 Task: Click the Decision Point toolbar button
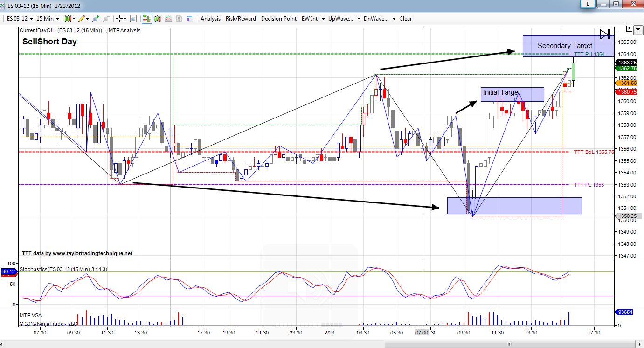(x=279, y=19)
